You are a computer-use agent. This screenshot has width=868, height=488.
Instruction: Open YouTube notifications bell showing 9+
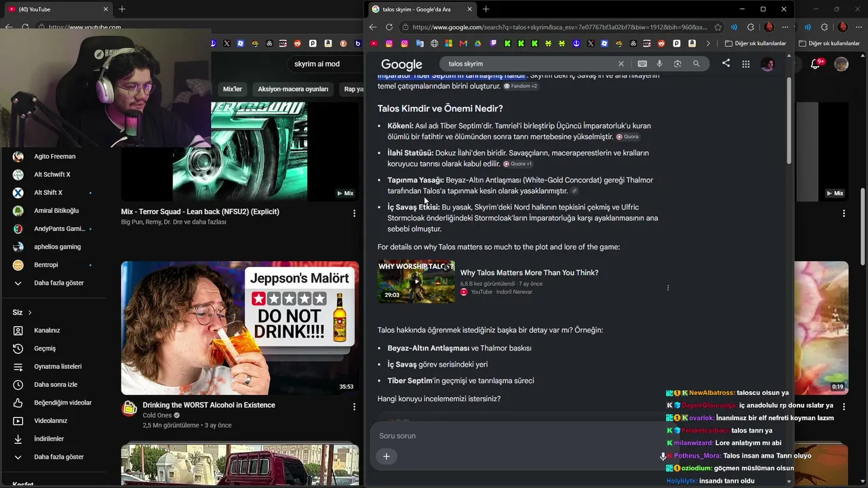[816, 64]
